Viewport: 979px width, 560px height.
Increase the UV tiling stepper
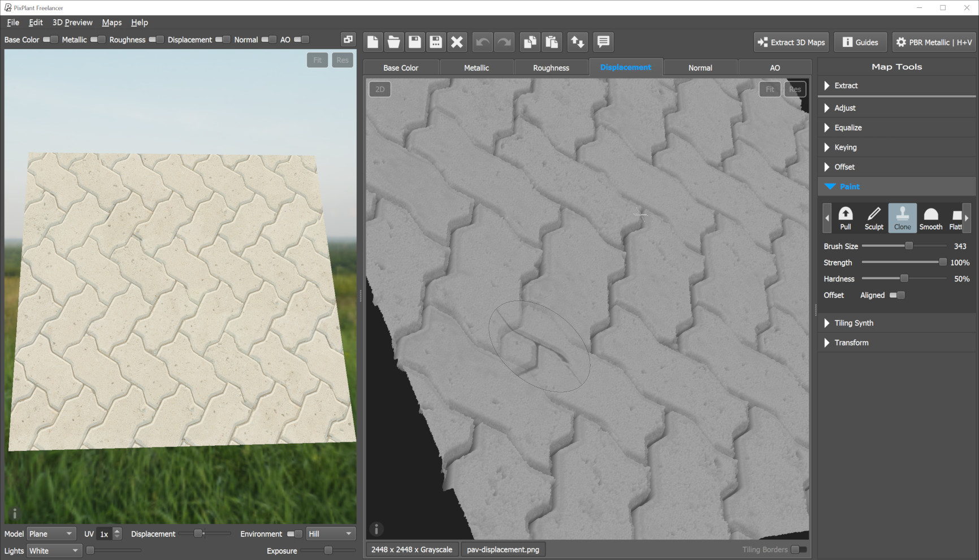[117, 531]
